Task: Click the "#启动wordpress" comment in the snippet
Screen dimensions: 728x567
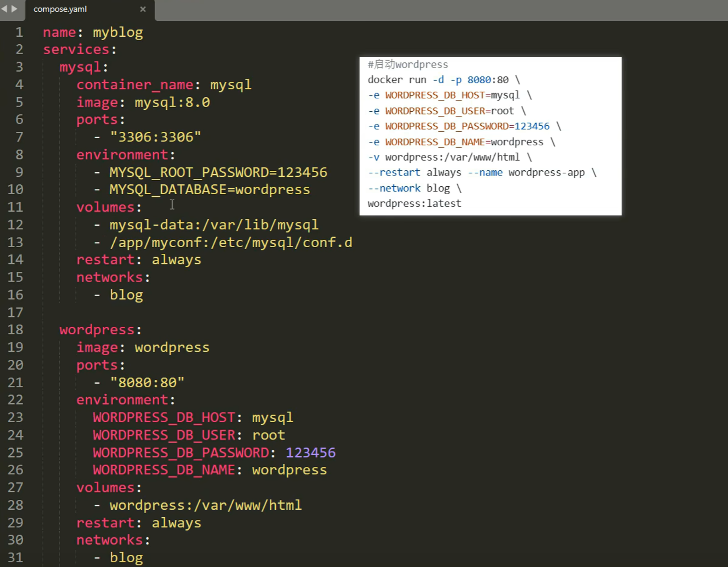Action: [x=408, y=64]
